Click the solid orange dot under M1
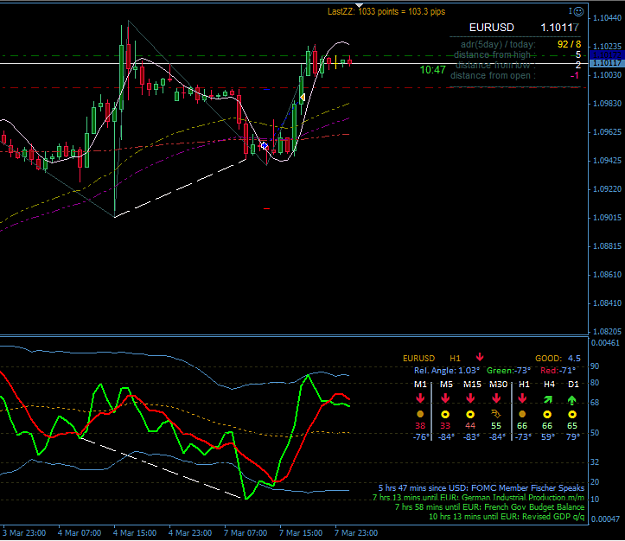This screenshot has width=625, height=541. (x=420, y=414)
